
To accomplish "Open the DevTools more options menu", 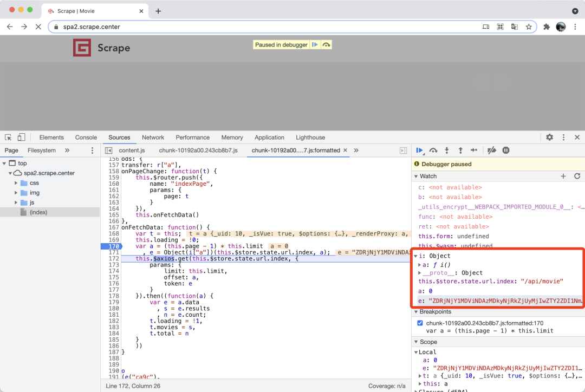I will [564, 138].
